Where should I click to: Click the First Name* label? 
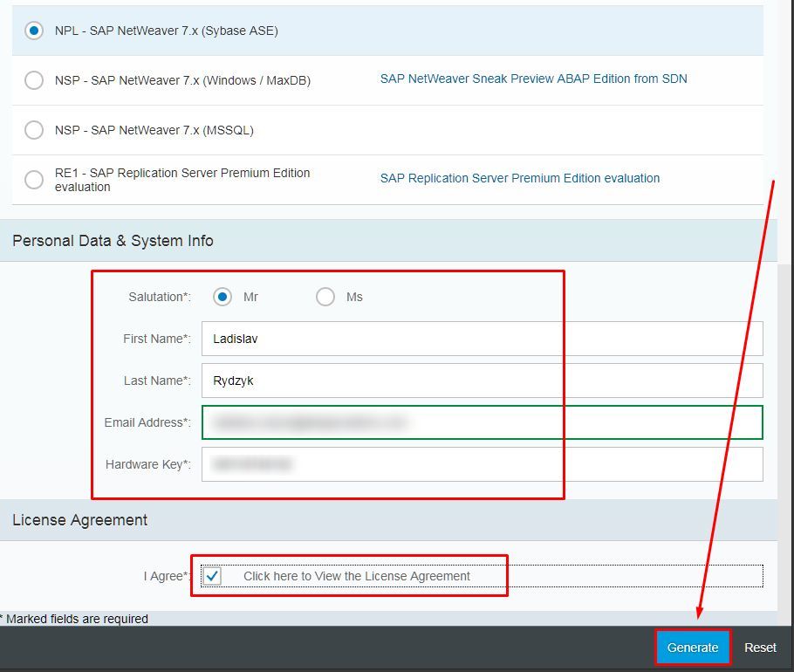pos(157,339)
